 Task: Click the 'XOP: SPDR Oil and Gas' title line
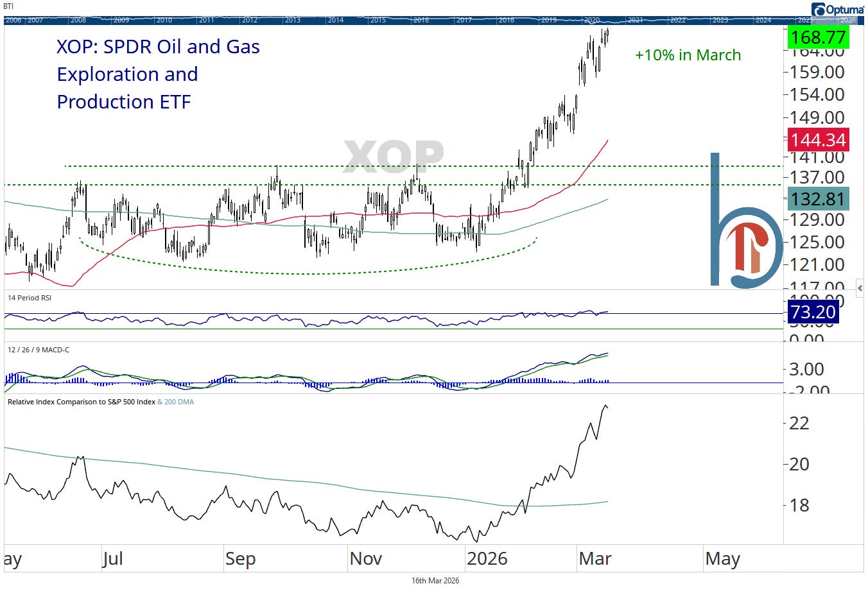158,47
